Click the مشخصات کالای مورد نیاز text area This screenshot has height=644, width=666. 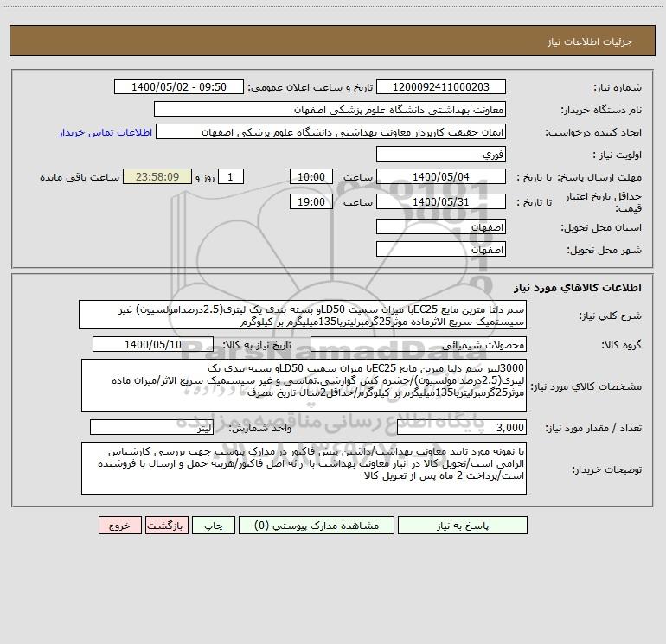pyautogui.click(x=304, y=386)
